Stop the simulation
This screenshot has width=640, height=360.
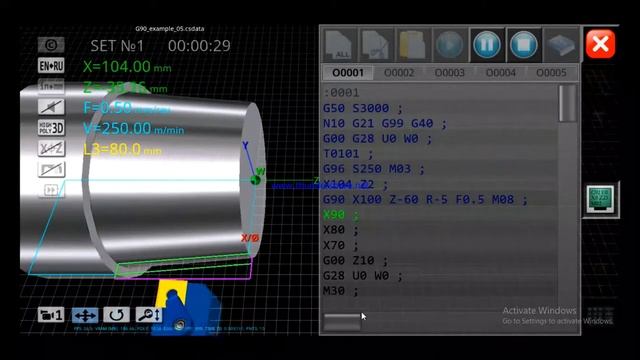[x=524, y=45]
